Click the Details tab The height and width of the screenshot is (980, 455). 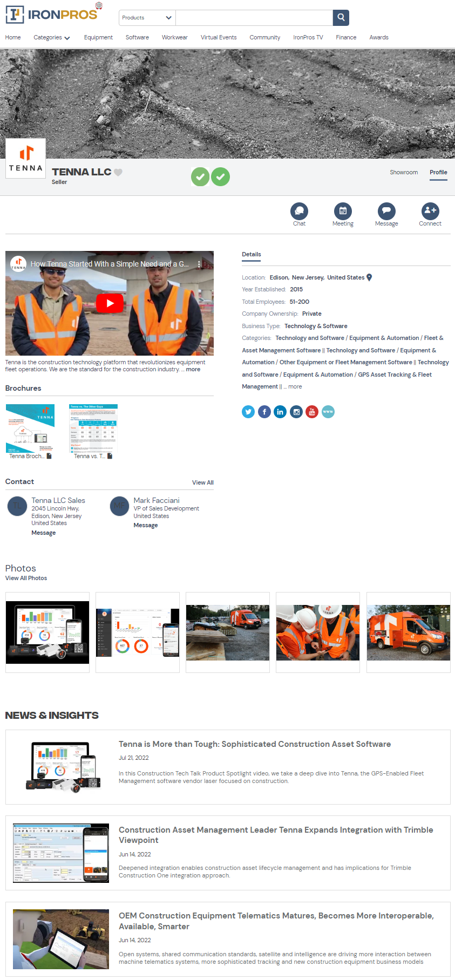252,255
